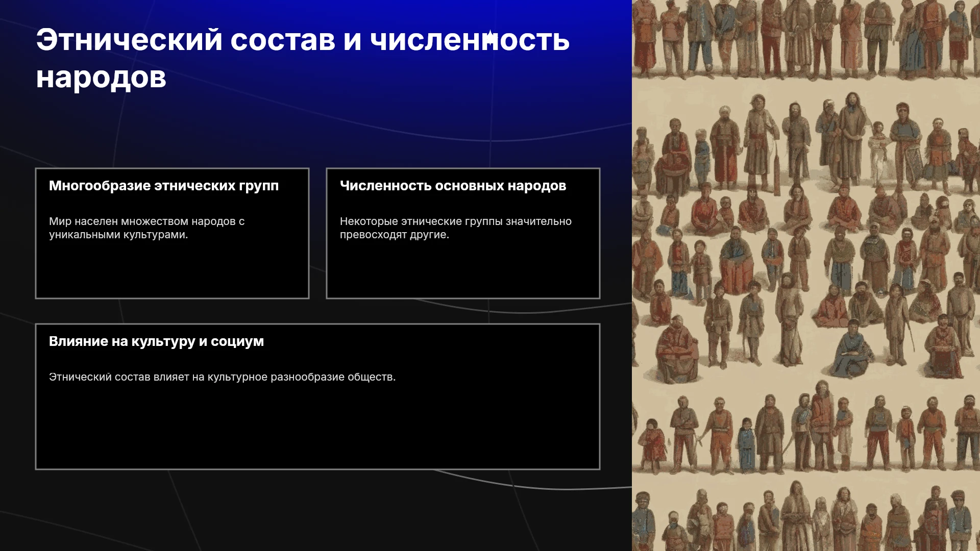Click the word "Этнический" in the slide title
The width and height of the screenshot is (980, 551).
[x=129, y=40]
